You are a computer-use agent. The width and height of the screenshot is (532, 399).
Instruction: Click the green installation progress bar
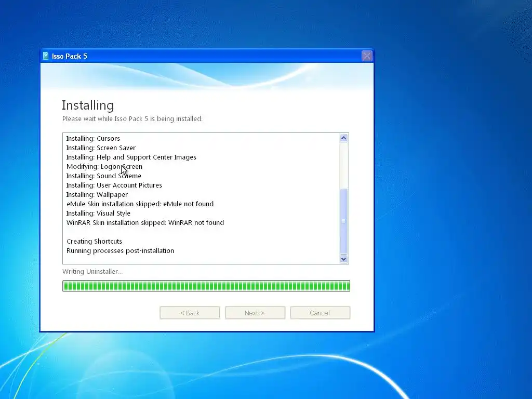(206, 286)
